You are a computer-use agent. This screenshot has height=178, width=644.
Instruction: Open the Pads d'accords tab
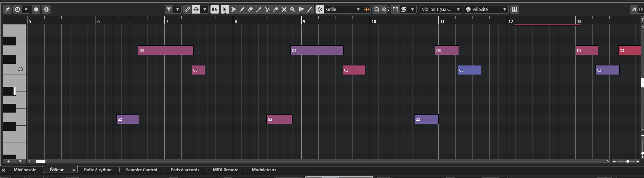(185, 170)
